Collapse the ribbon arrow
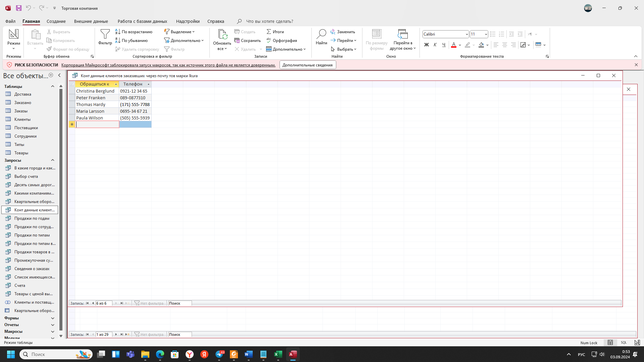Screen dimensions: 644x362 point(636,56)
